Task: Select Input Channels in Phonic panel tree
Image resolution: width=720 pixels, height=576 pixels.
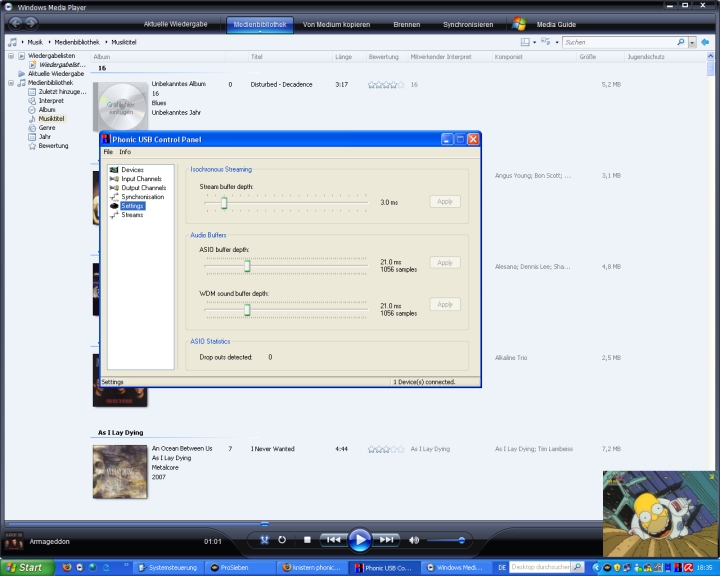Action: click(x=141, y=179)
